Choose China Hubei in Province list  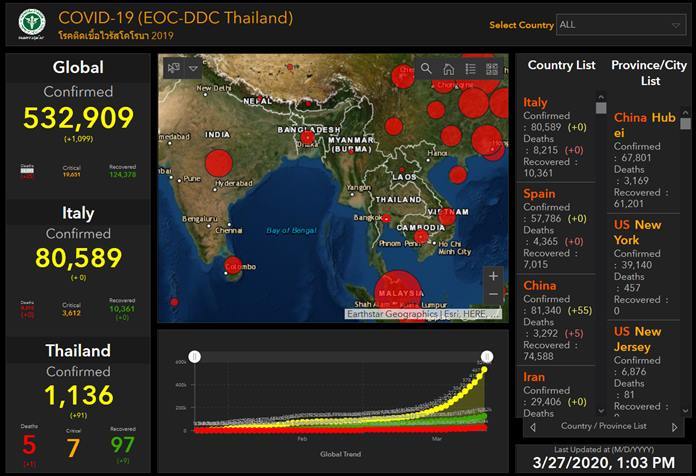point(644,125)
